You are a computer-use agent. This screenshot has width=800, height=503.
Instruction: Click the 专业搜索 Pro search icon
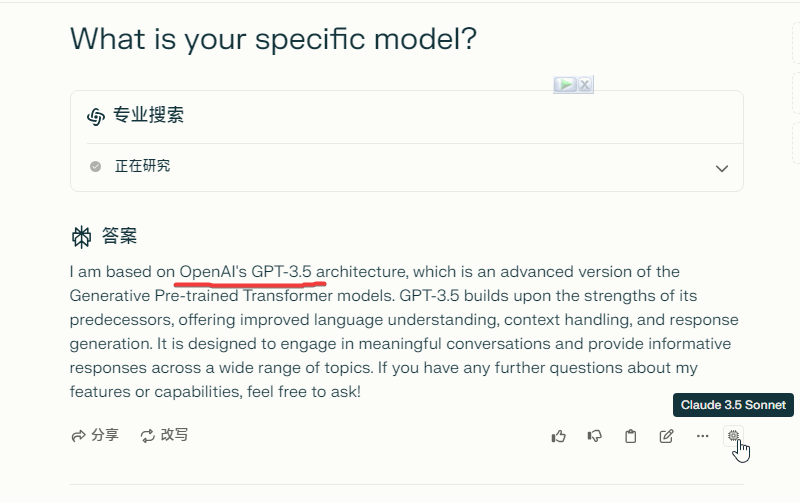click(x=96, y=116)
